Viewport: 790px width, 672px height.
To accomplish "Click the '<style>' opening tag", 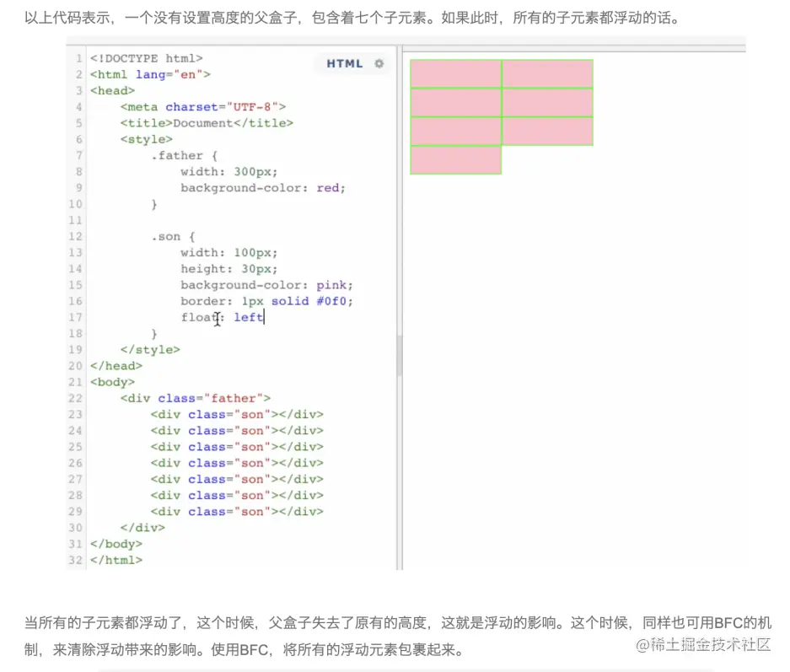I will tap(146, 139).
